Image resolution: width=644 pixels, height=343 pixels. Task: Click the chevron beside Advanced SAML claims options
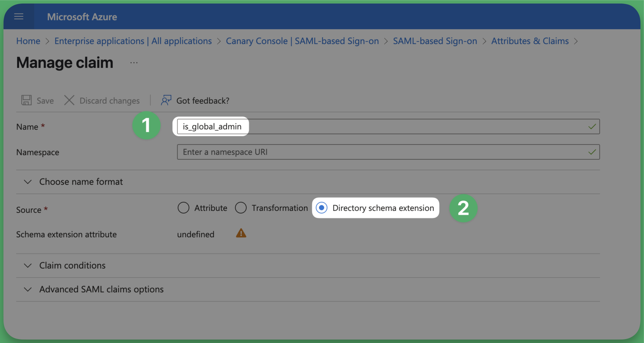click(x=28, y=290)
